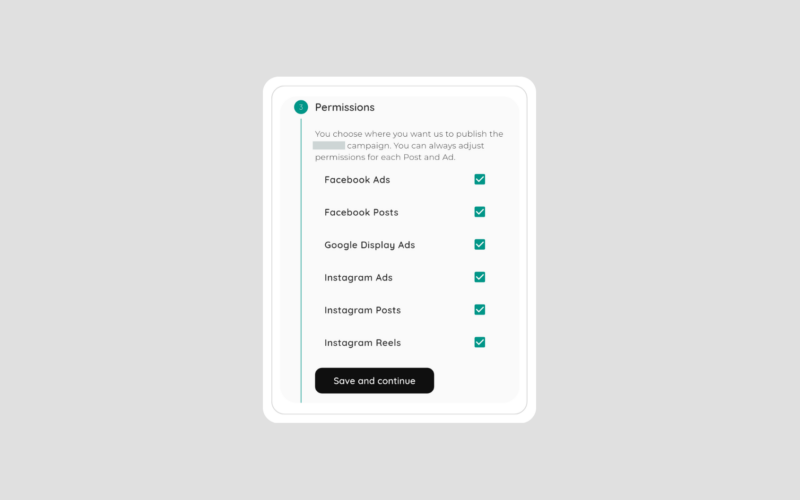This screenshot has height=500, width=800.
Task: Untick the Instagram Ads checkbox
Action: (480, 277)
